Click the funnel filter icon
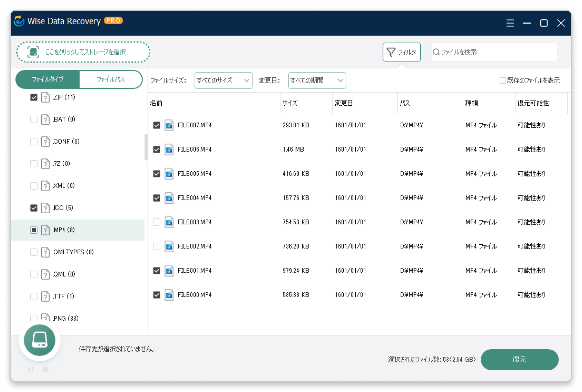582x392 pixels. click(x=391, y=52)
